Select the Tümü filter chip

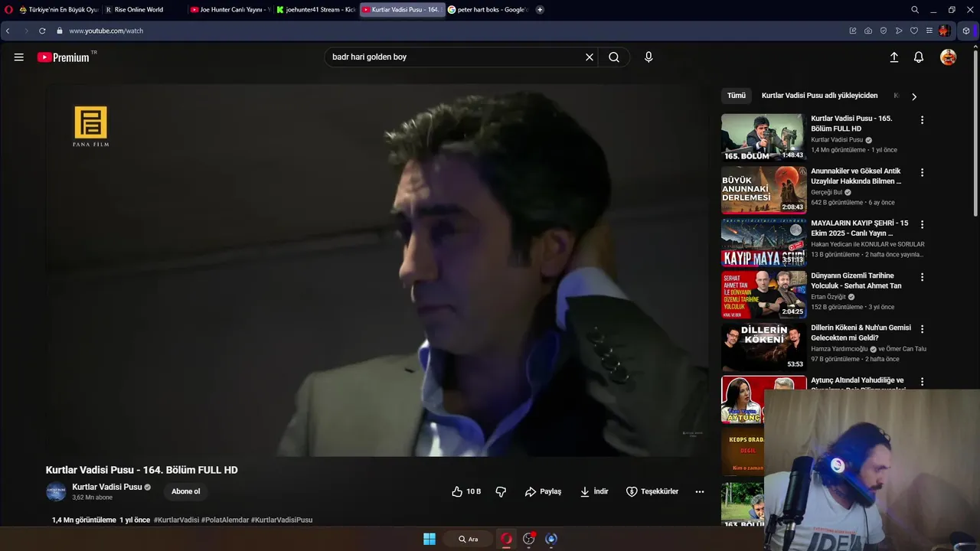[737, 96]
